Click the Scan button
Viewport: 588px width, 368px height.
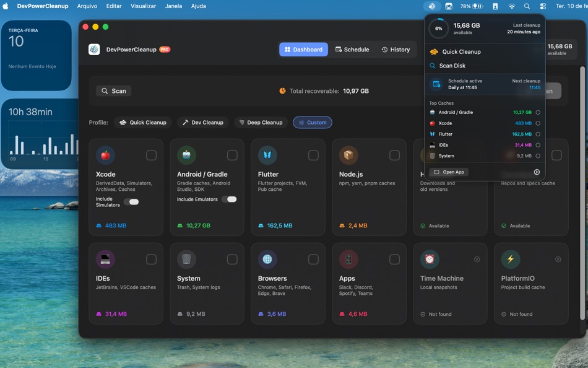114,91
